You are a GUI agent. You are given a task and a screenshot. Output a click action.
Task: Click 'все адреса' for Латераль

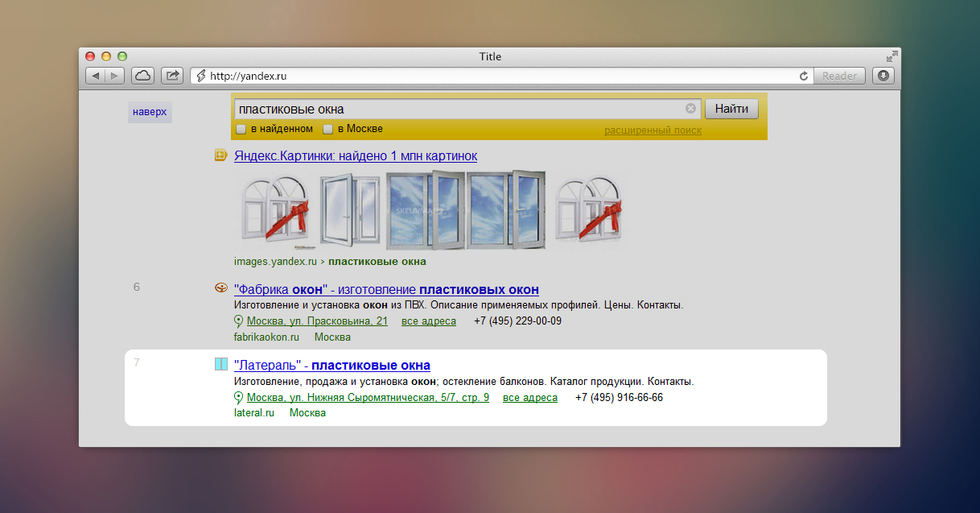pyautogui.click(x=530, y=398)
